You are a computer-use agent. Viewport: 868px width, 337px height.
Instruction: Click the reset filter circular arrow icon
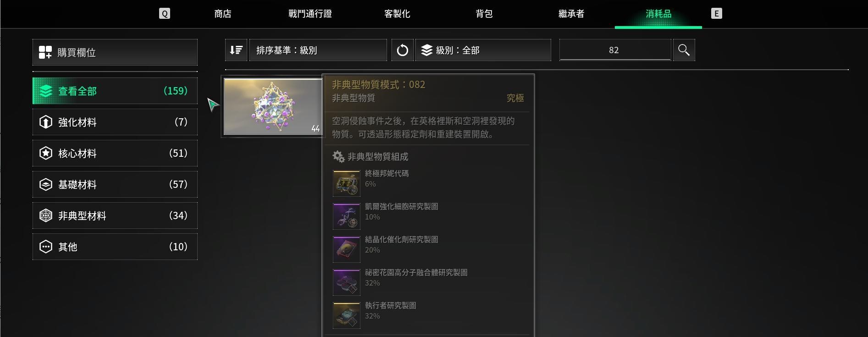coord(402,50)
